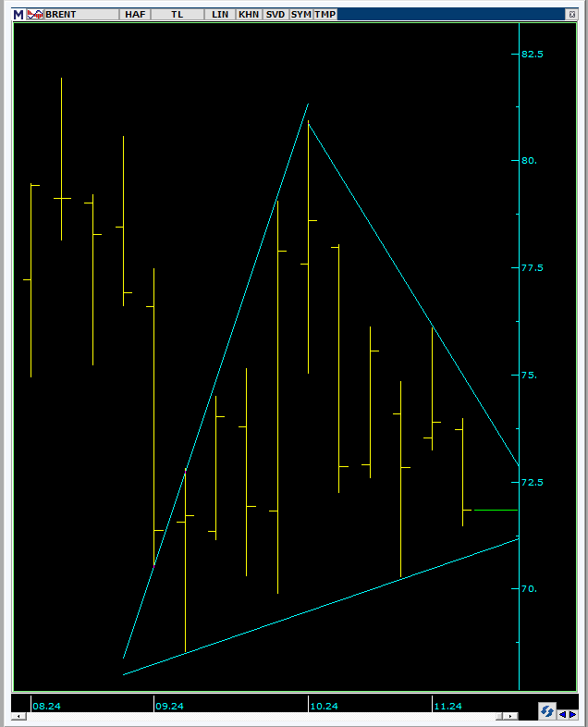
Task: Click the refresh arrows icon at bottom right
Action: coord(547,710)
